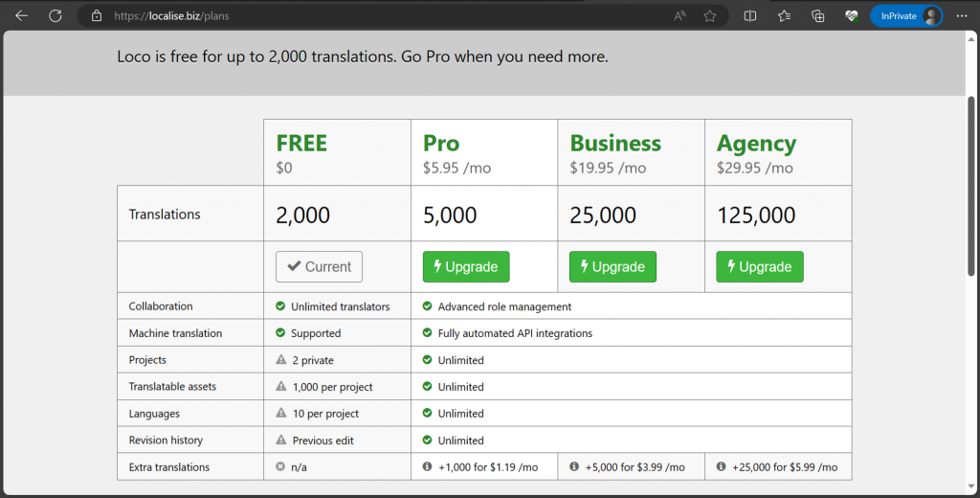Click green check beside Advanced role management
980x498 pixels.
click(x=428, y=306)
